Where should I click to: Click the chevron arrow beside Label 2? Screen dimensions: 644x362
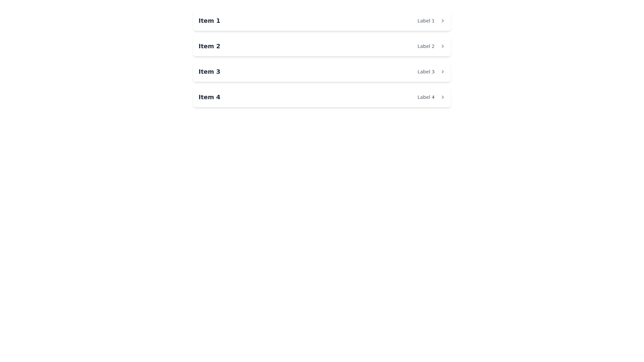[442, 46]
